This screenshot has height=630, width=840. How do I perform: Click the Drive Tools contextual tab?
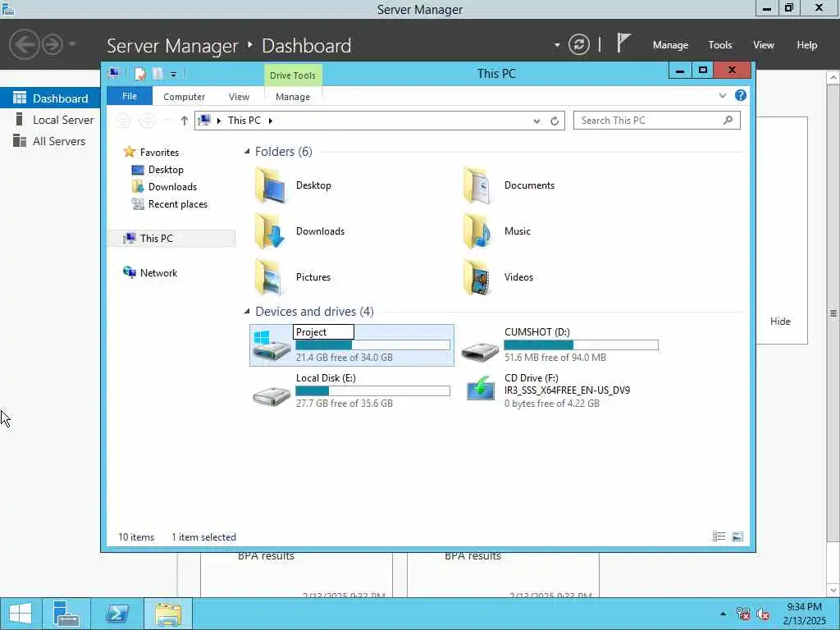click(293, 75)
